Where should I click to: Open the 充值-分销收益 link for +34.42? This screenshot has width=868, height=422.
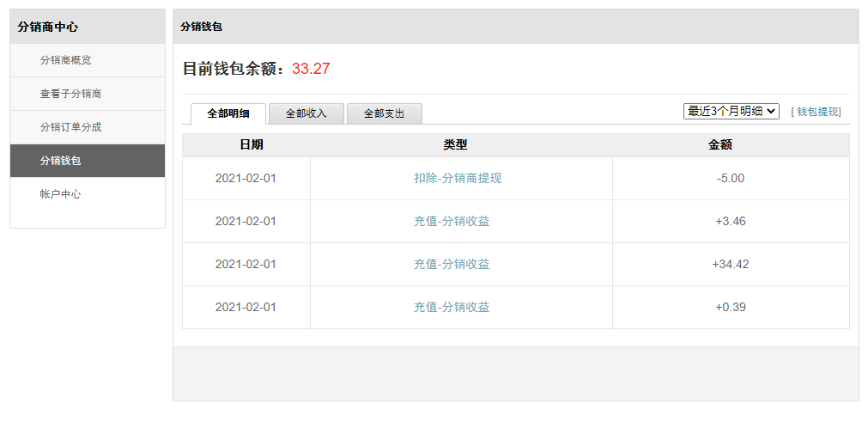pos(452,264)
